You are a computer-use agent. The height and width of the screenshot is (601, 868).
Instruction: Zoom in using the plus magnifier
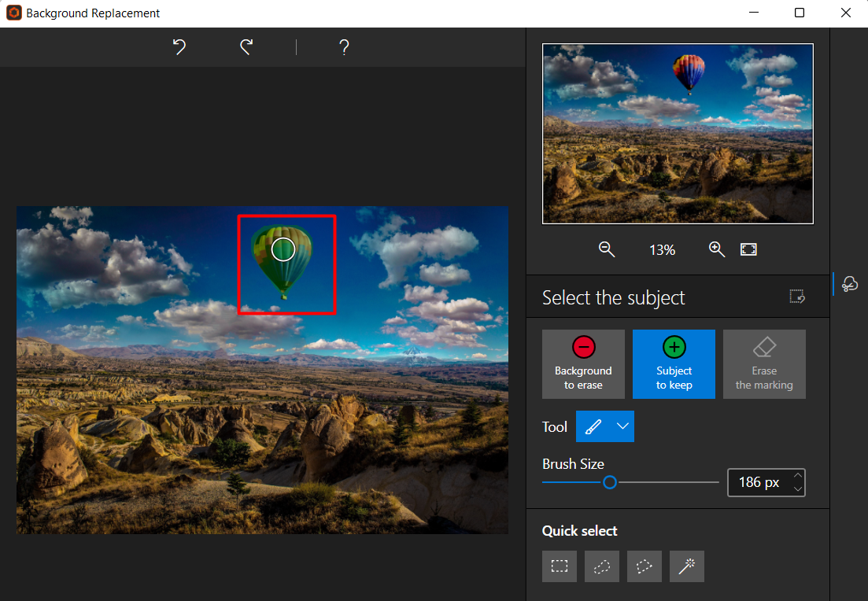717,249
